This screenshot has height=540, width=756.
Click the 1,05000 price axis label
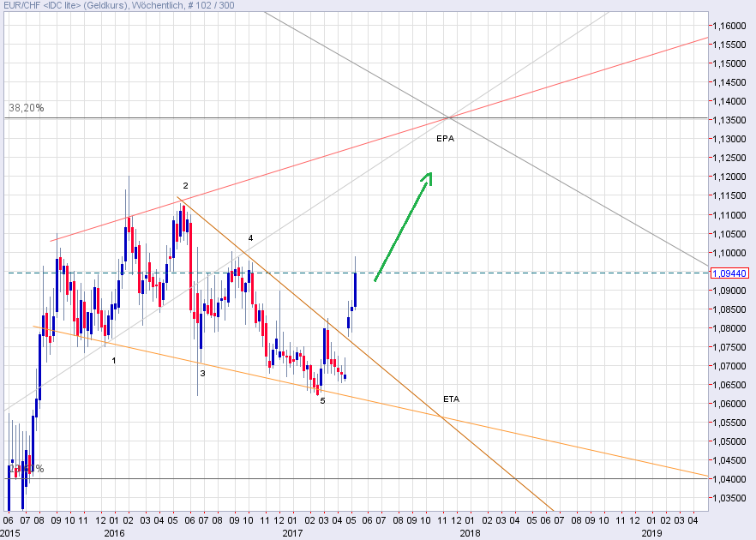(x=729, y=441)
